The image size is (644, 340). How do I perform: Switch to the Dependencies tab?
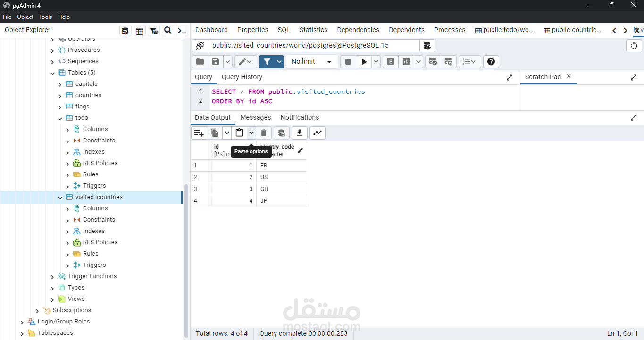(358, 30)
